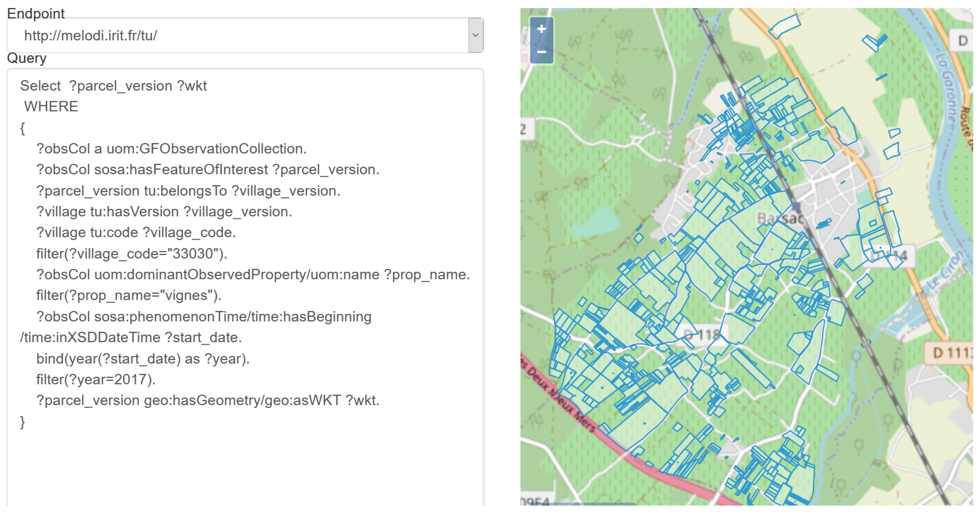Click the map zoom out minus button

(541, 51)
